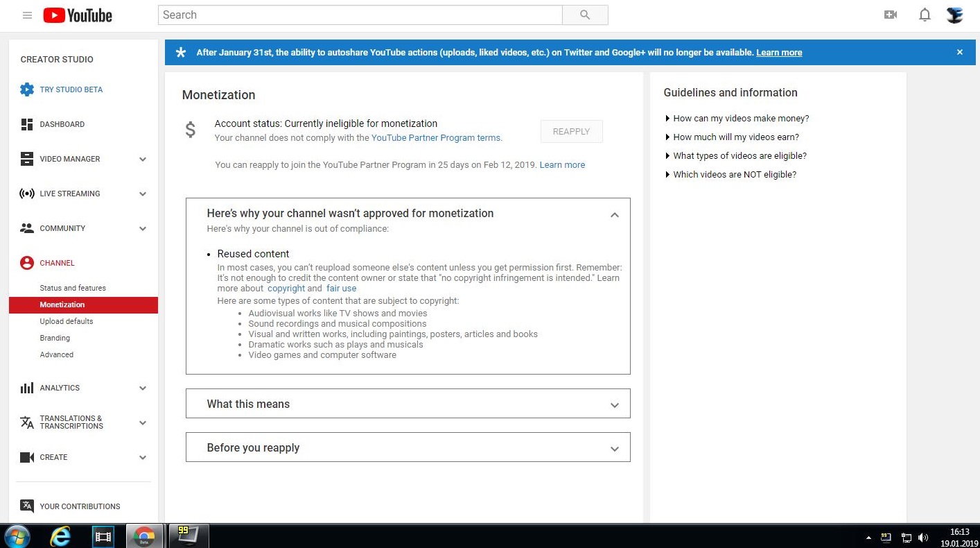This screenshot has height=548, width=980.
Task: Open the Windows Start button
Action: coord(17,536)
